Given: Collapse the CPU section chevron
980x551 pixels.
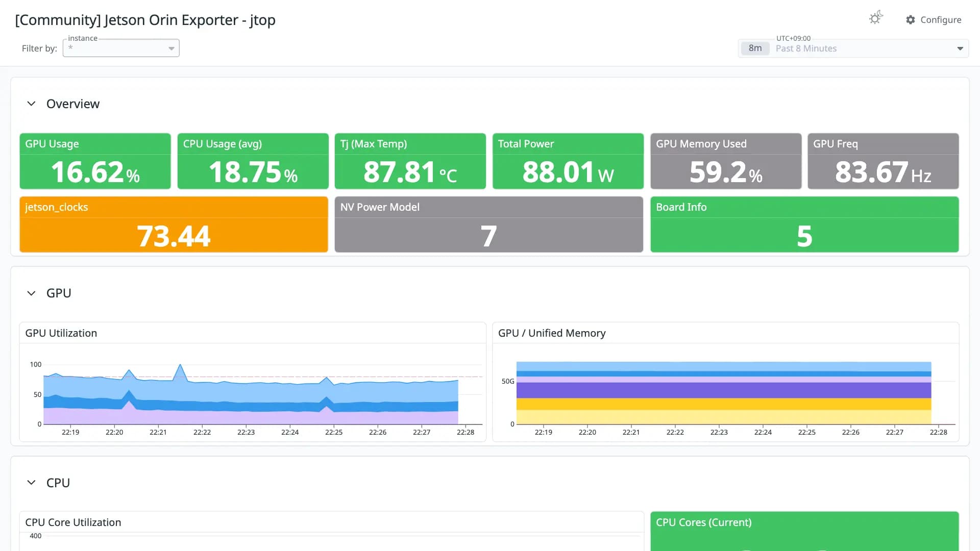Looking at the screenshot, I should tap(31, 483).
